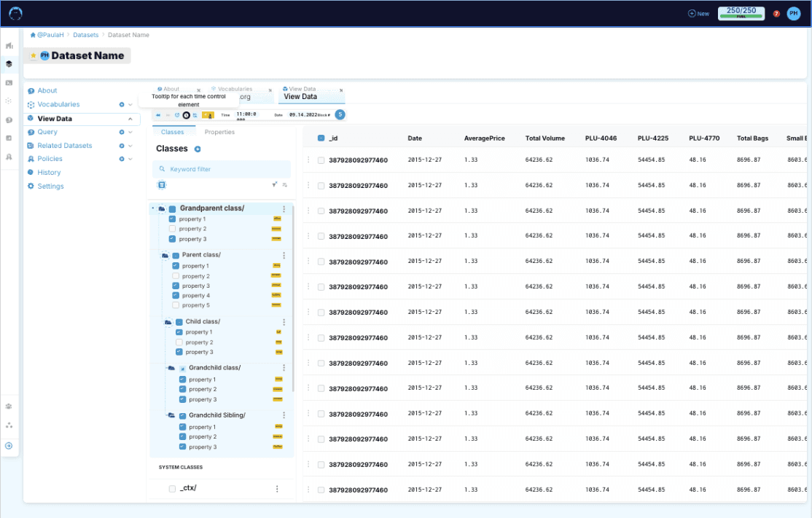Expand the Query section chevron
The image size is (812, 518).
[130, 132]
